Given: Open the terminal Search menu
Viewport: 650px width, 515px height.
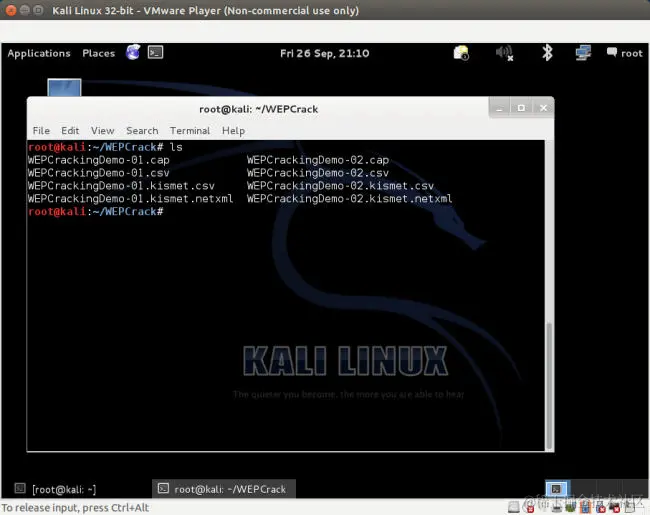Looking at the screenshot, I should pyautogui.click(x=142, y=131).
